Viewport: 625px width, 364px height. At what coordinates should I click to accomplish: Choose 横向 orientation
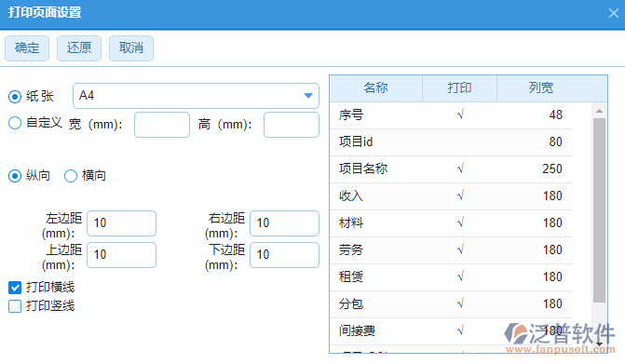71,176
